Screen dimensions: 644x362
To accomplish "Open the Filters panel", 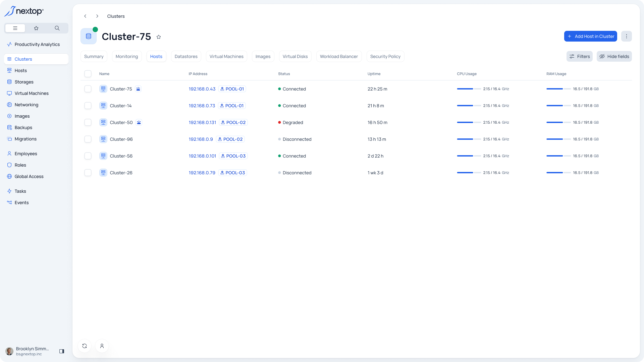I will [580, 56].
